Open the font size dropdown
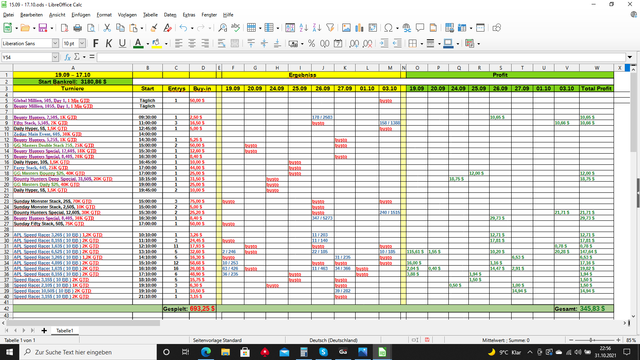 pyautogui.click(x=82, y=43)
